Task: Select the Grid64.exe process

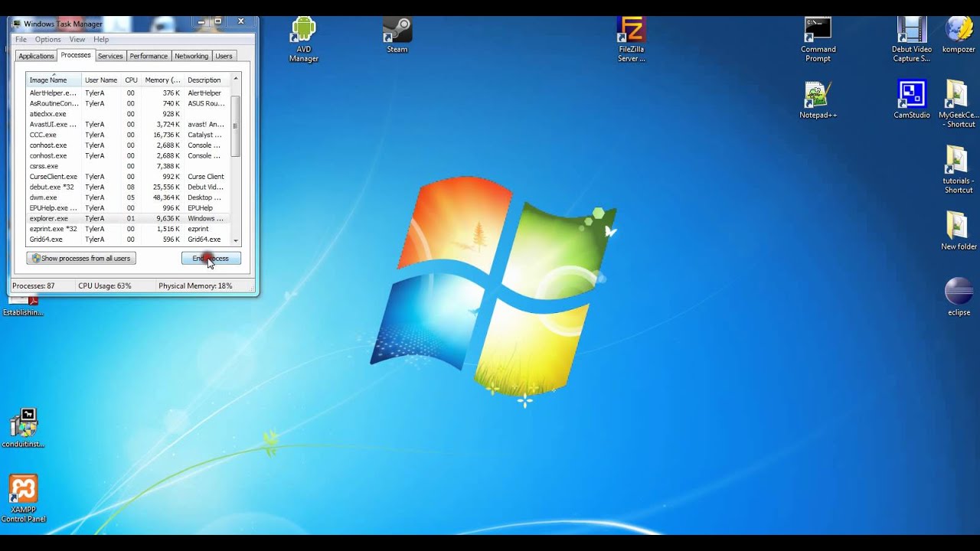Action: 128,240
